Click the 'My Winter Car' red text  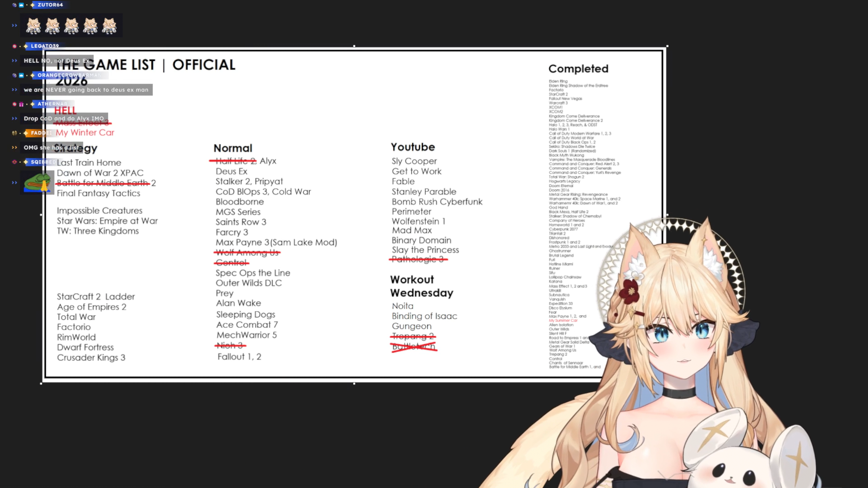85,132
